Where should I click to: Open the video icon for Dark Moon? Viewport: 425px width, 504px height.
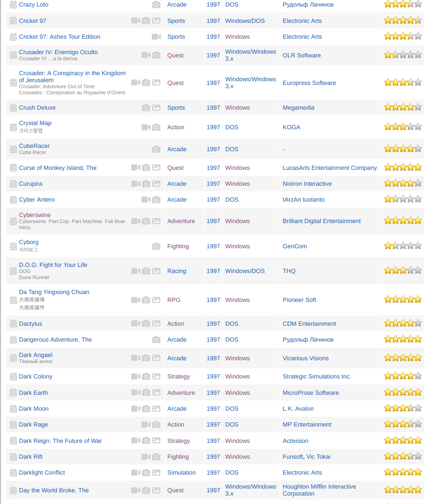(x=136, y=408)
